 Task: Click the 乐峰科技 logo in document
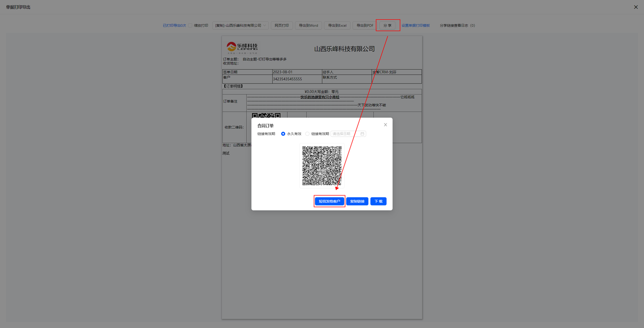(242, 48)
